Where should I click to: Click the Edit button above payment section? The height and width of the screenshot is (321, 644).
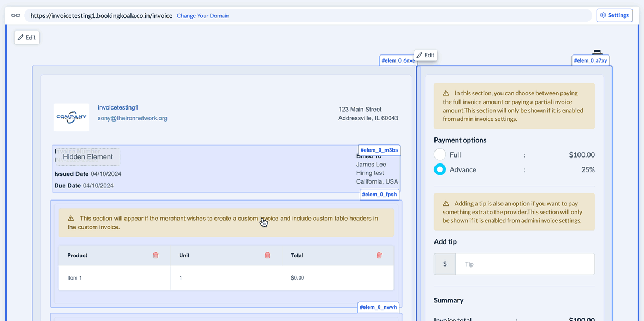coord(426,55)
